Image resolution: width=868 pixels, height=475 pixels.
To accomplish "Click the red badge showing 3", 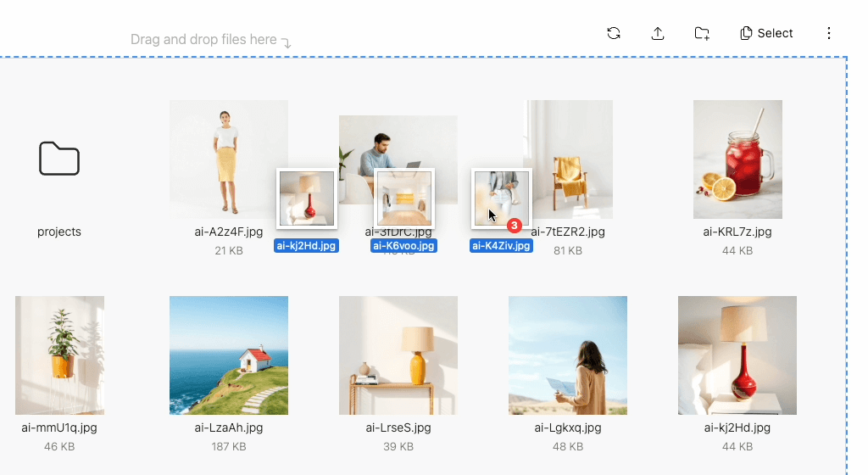I will (515, 226).
